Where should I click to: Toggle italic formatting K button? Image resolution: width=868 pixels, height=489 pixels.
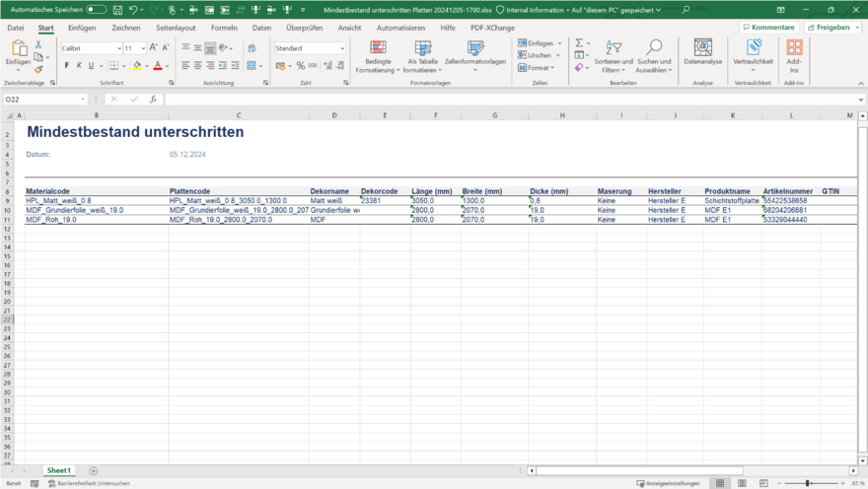pos(79,66)
